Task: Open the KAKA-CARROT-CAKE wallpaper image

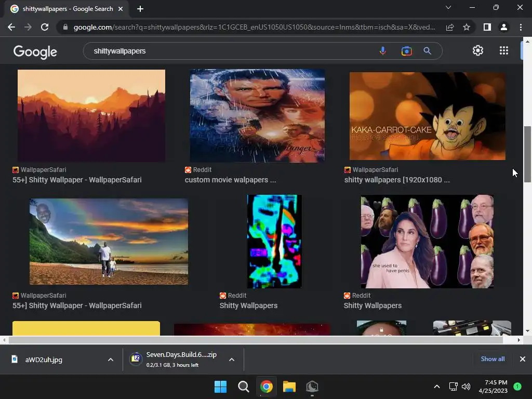Action: pyautogui.click(x=428, y=116)
